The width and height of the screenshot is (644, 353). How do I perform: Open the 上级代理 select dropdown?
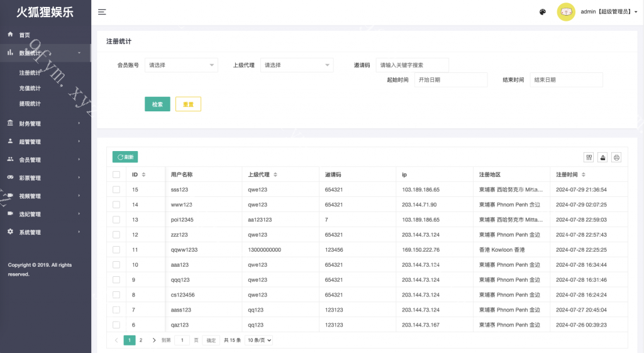click(x=297, y=65)
